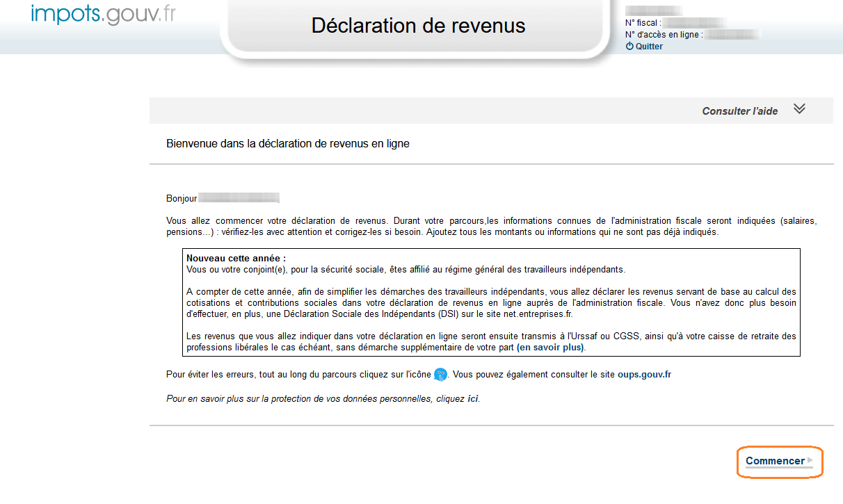Open the (en savoir plus) link
The image size is (843, 504).
pos(550,347)
